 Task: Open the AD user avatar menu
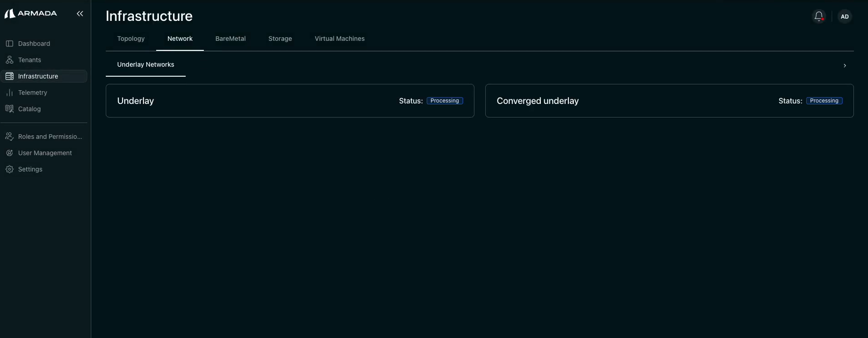(844, 16)
